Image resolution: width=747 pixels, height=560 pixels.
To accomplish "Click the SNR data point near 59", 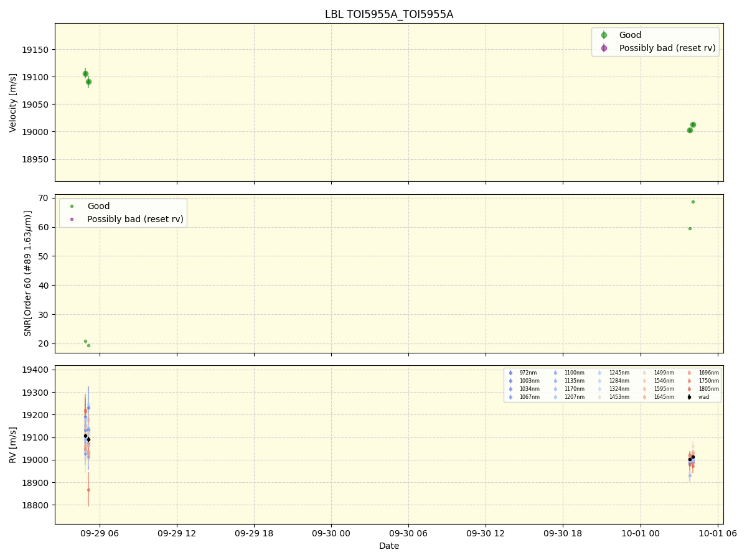I will (x=690, y=228).
